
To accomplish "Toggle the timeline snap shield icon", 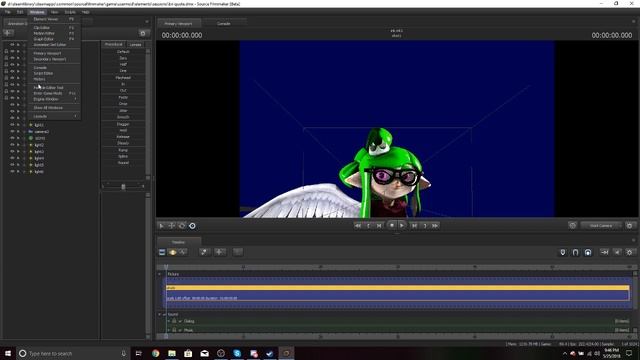I will point(563,253).
